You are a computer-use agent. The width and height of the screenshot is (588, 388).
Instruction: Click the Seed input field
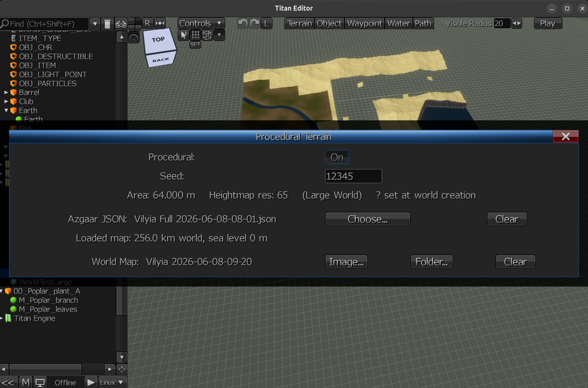click(353, 176)
